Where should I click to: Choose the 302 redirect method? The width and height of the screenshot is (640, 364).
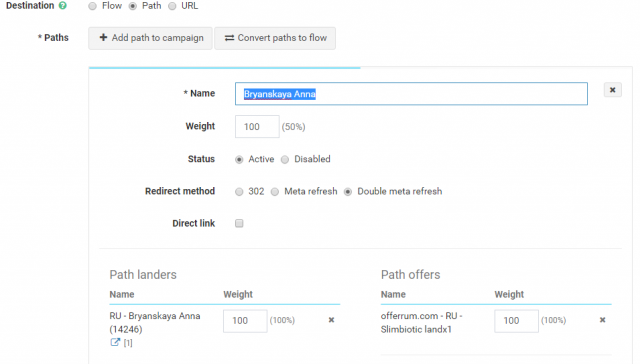(x=239, y=192)
